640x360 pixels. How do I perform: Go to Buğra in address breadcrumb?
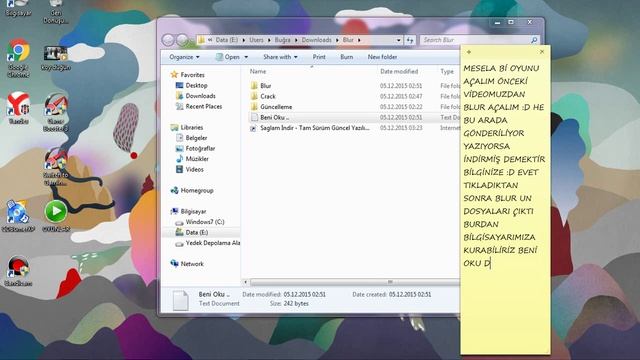(282, 40)
